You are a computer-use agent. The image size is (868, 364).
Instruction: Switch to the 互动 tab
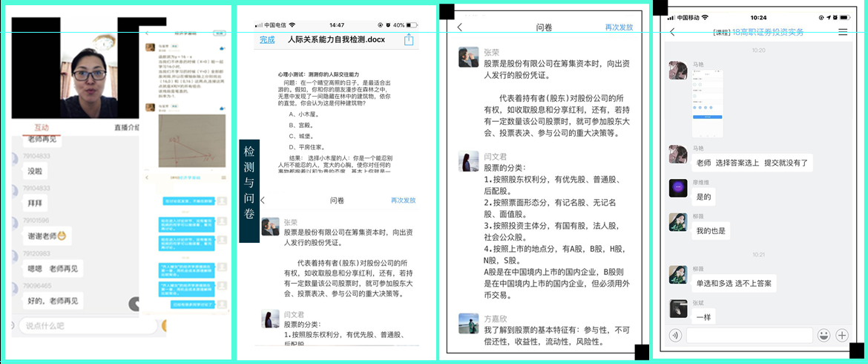tap(42, 127)
